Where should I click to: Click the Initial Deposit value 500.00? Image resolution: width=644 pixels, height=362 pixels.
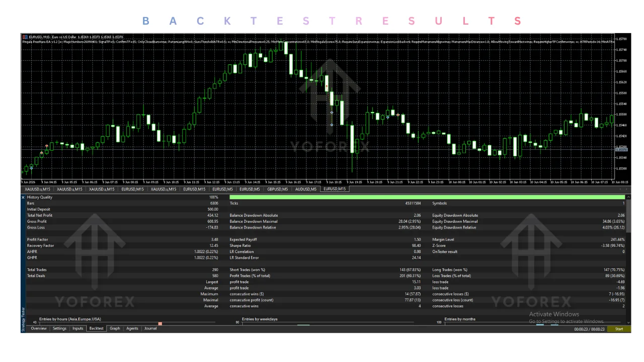pos(213,210)
